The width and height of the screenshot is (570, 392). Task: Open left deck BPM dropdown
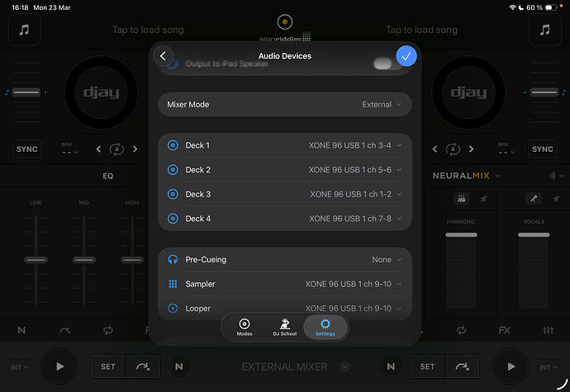(x=69, y=149)
